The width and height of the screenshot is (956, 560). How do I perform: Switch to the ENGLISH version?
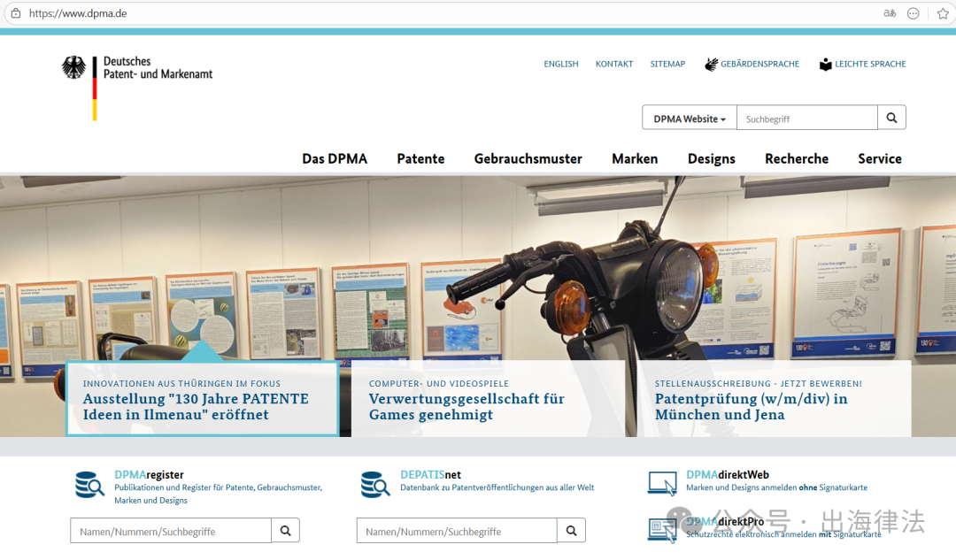point(561,64)
